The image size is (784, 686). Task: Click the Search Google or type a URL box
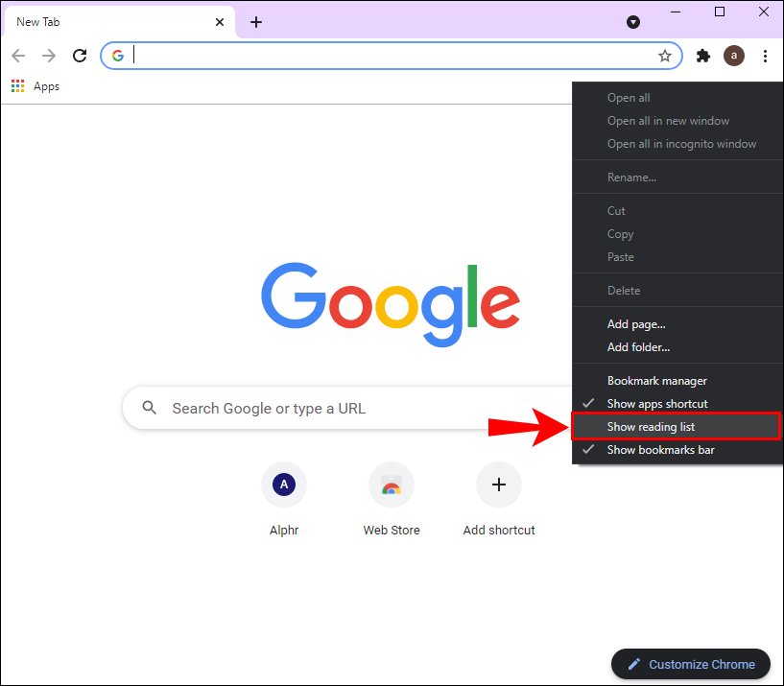347,408
